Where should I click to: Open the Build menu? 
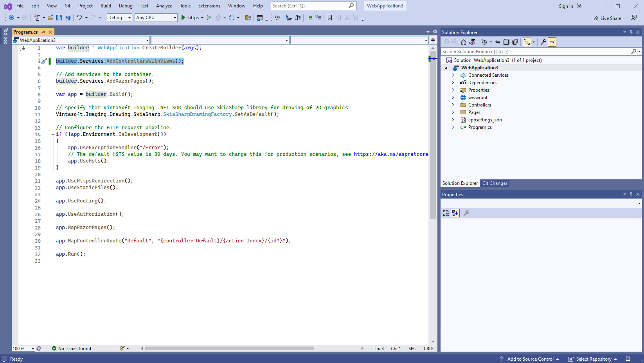pyautogui.click(x=106, y=6)
